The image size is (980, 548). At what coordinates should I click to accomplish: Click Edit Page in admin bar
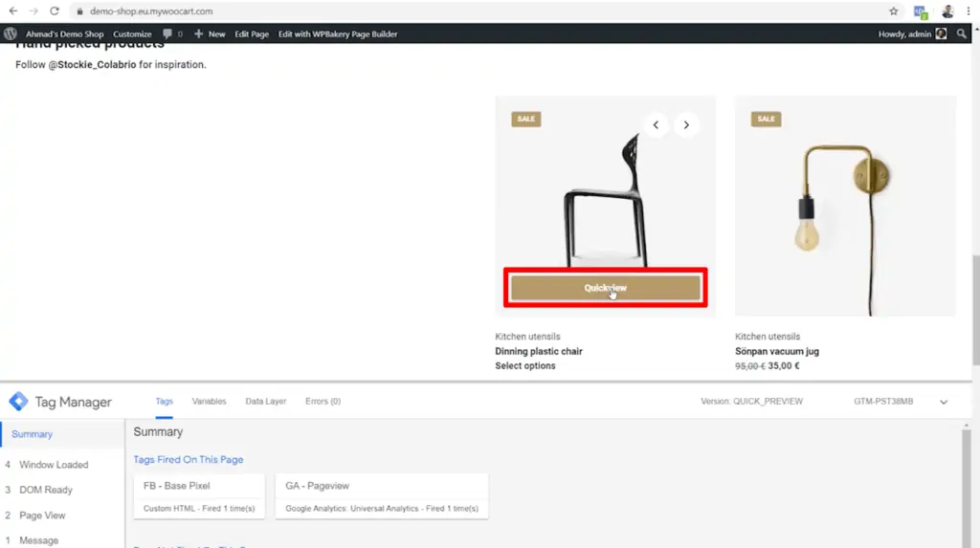[x=252, y=33]
